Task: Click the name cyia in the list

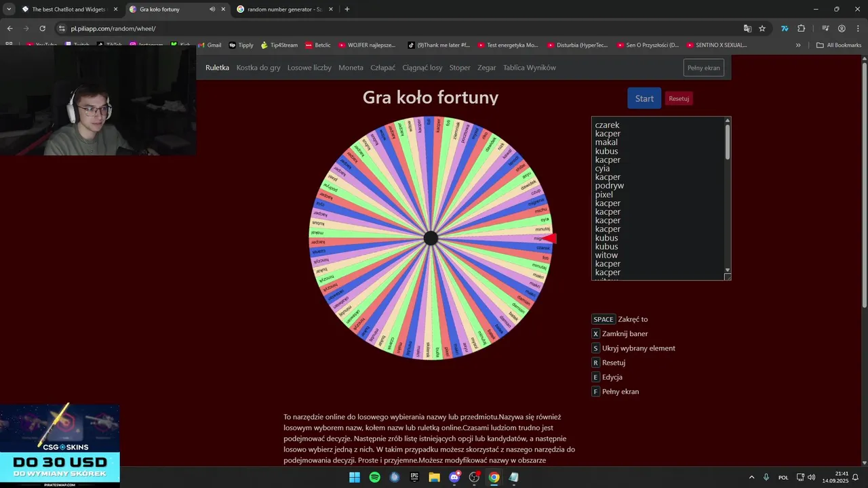Action: click(602, 168)
